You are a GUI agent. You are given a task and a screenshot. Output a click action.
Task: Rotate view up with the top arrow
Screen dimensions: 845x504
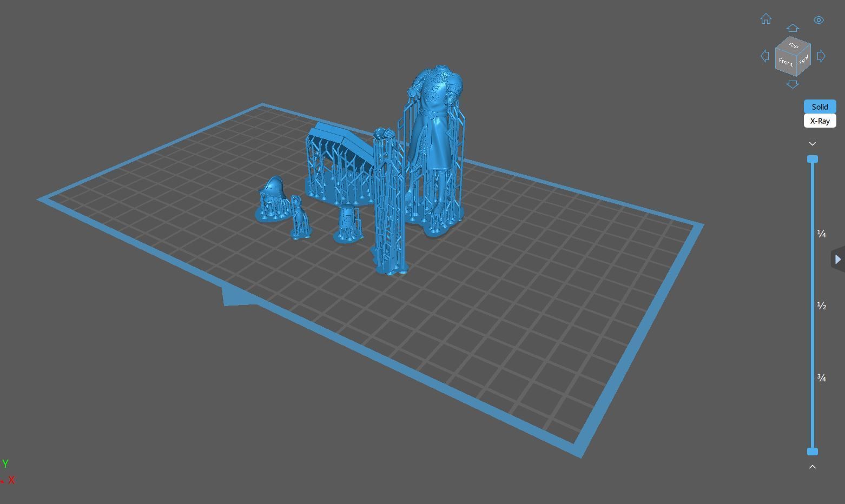click(793, 28)
